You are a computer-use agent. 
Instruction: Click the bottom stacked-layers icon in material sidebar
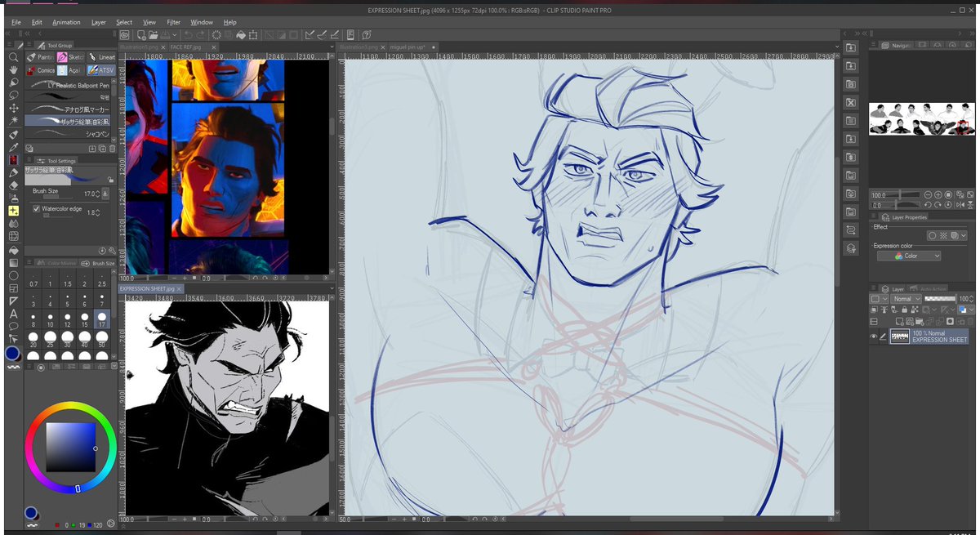point(850,247)
